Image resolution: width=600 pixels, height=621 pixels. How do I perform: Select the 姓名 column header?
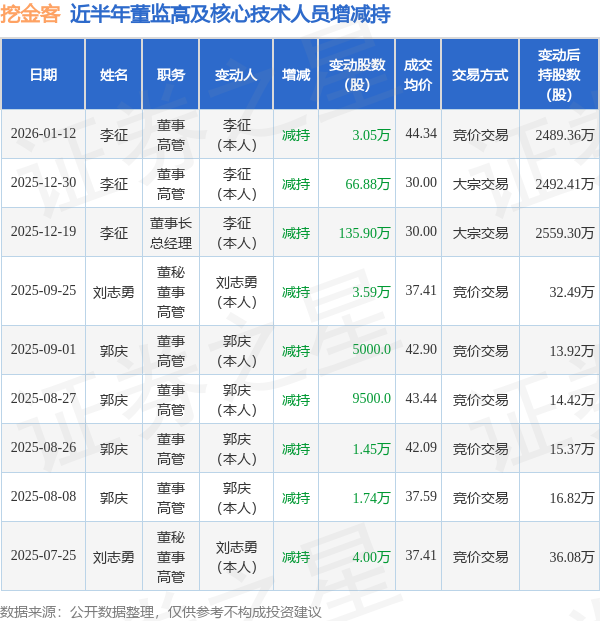coord(114,74)
